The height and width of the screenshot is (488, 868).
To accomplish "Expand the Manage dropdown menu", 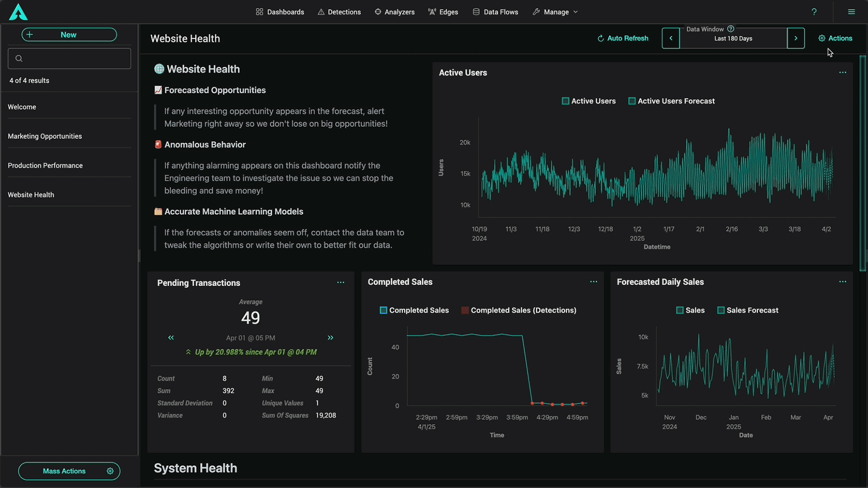I will (x=556, y=12).
